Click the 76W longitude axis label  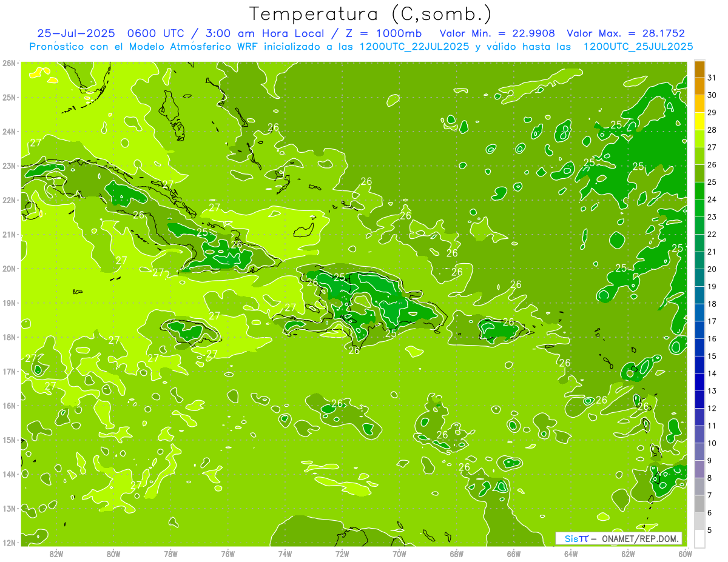228,554
